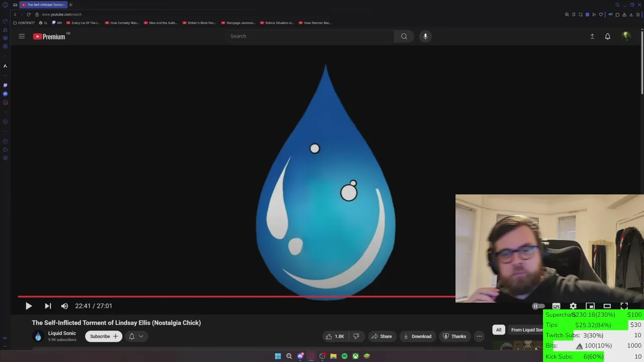The image size is (644, 362).
Task: Open the player settings gear
Action: (573, 306)
